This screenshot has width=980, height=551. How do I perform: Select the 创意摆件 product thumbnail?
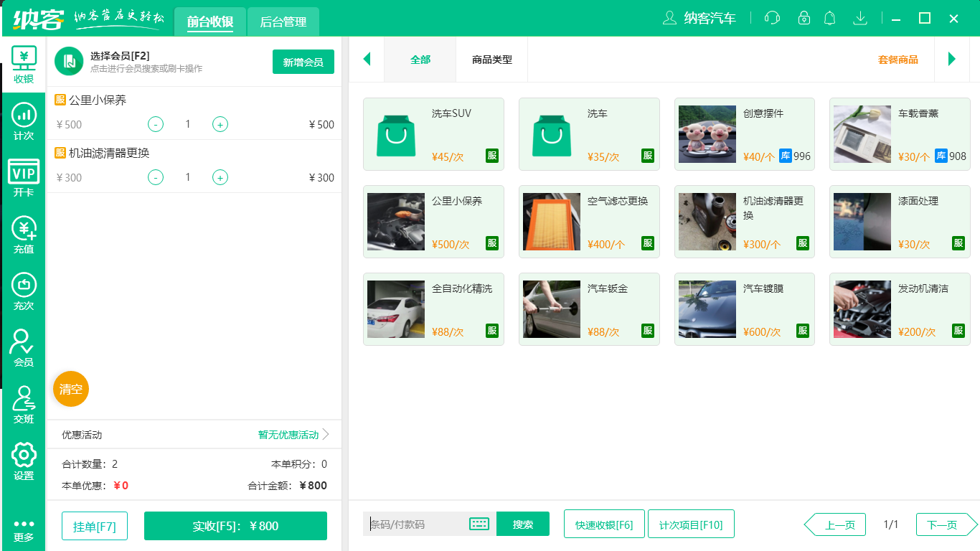[707, 134]
